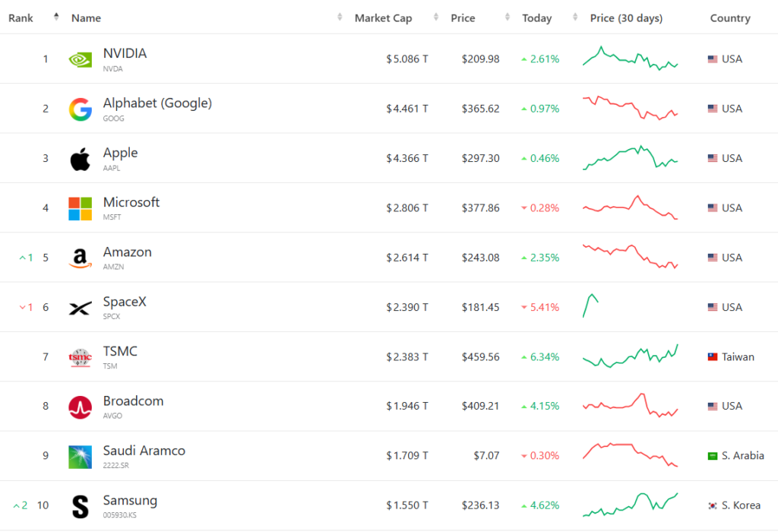Image resolution: width=778 pixels, height=532 pixels.
Task: Click the Apple logo icon
Action: click(80, 159)
